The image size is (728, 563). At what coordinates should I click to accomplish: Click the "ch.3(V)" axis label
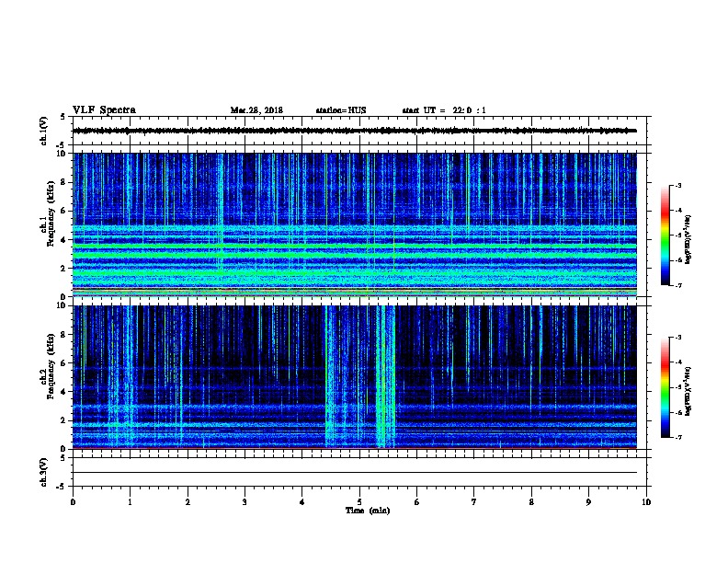44,472
